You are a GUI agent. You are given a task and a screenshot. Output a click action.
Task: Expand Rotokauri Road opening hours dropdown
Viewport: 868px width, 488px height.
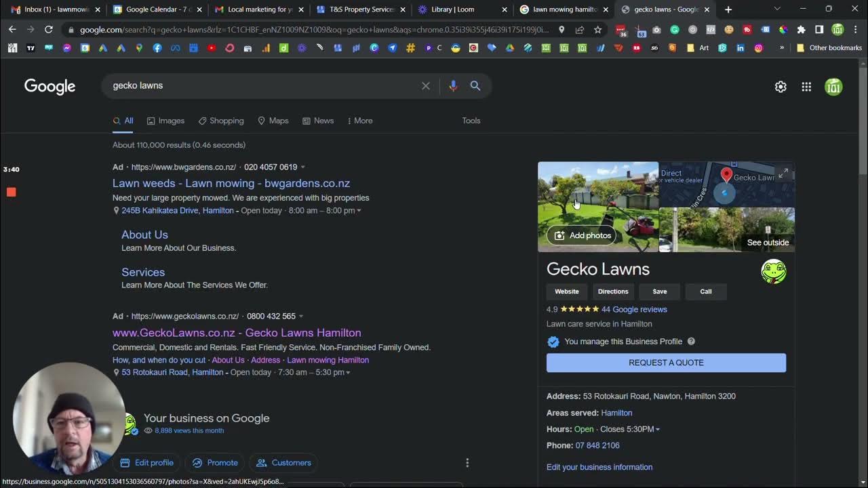tap(348, 373)
